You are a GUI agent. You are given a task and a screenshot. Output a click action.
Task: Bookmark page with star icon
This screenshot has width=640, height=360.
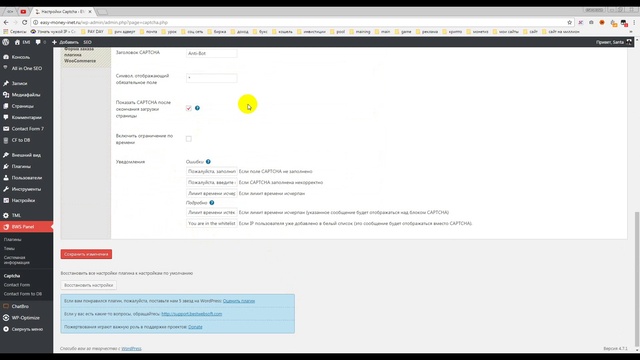(569, 22)
